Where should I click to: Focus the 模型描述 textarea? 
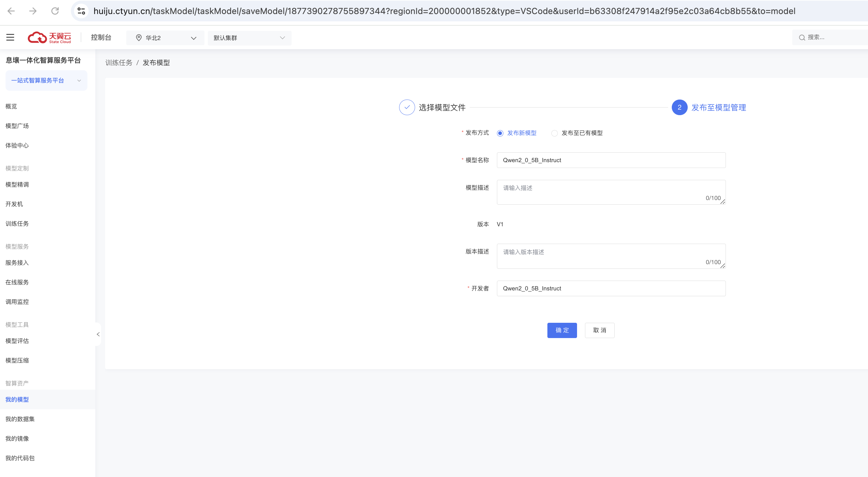click(x=611, y=192)
